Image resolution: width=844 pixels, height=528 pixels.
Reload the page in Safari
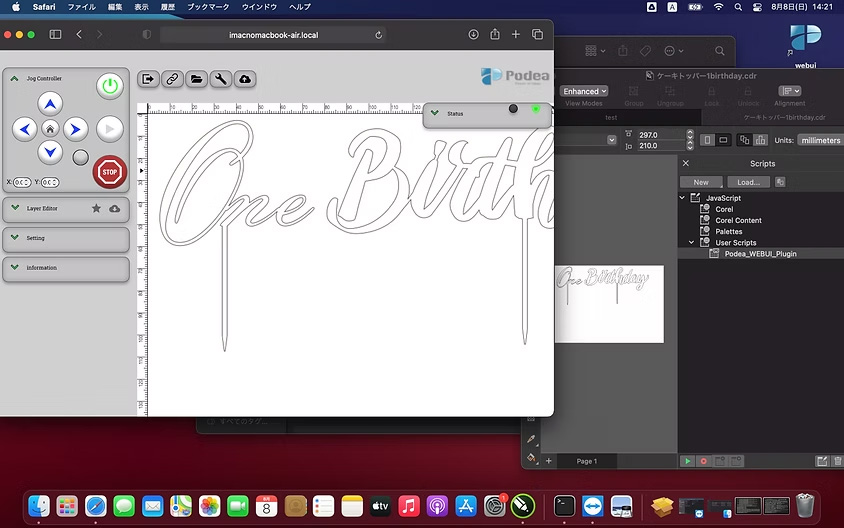[378, 35]
